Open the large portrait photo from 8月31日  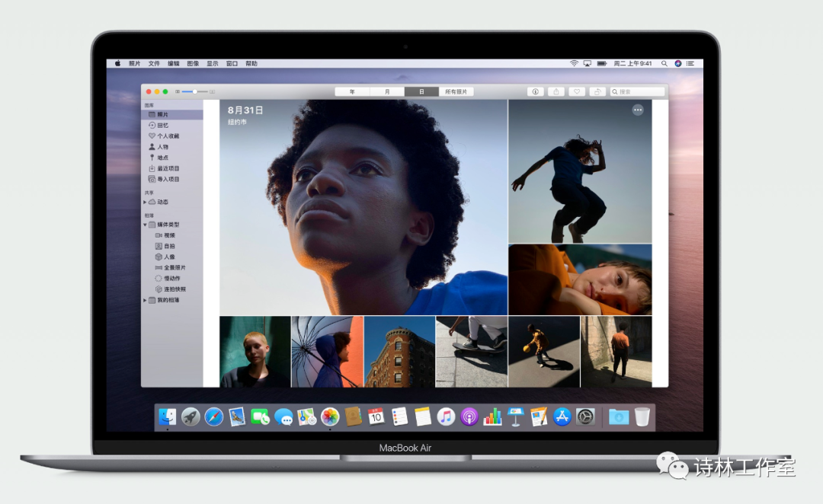[363, 208]
